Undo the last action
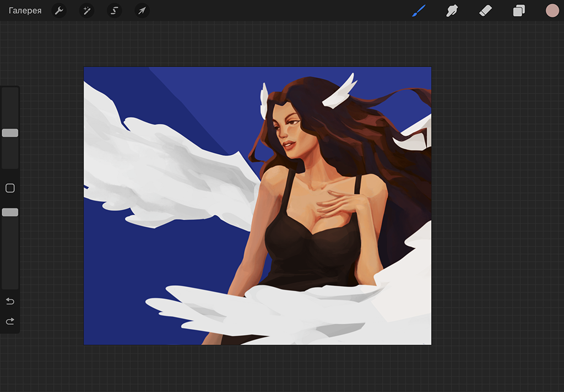Image resolution: width=564 pixels, height=392 pixels. (x=10, y=301)
